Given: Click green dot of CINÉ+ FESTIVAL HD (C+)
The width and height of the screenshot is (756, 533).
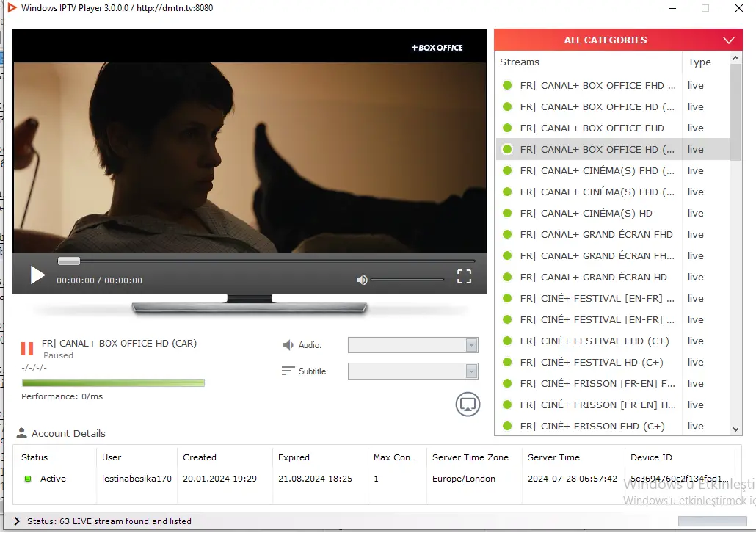Looking at the screenshot, I should pyautogui.click(x=507, y=362).
